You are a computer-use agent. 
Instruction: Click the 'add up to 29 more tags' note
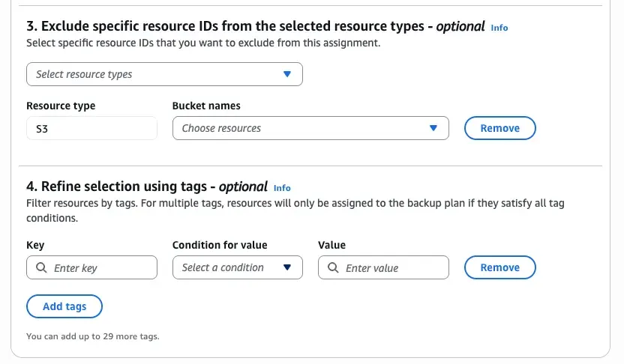93,336
